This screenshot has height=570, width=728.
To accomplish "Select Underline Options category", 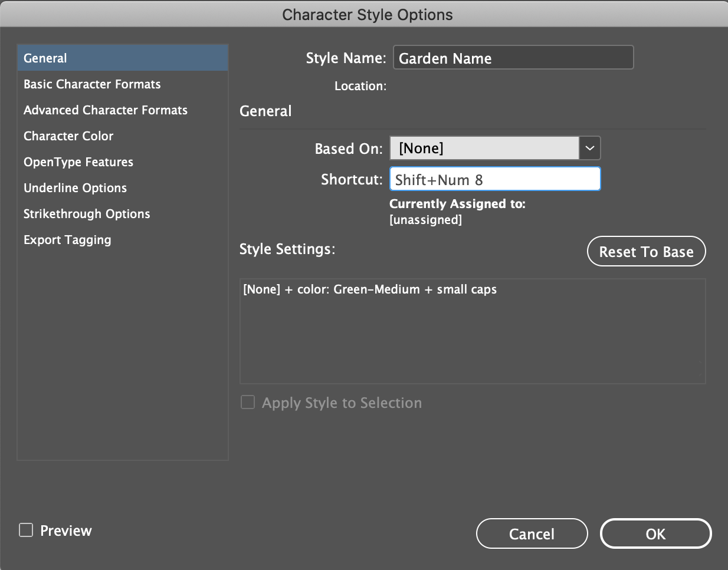I will (123, 188).
